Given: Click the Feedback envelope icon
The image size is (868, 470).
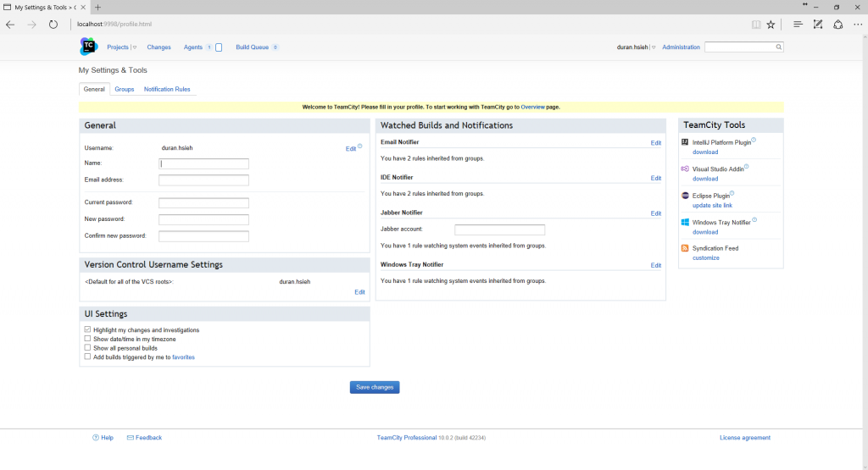Looking at the screenshot, I should click(130, 437).
